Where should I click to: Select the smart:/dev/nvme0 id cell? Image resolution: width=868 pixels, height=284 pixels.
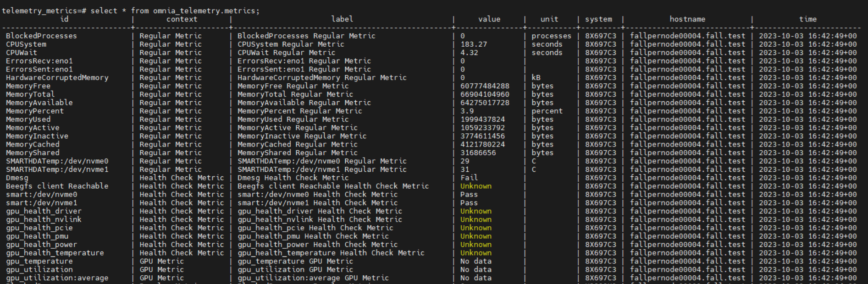(41, 195)
